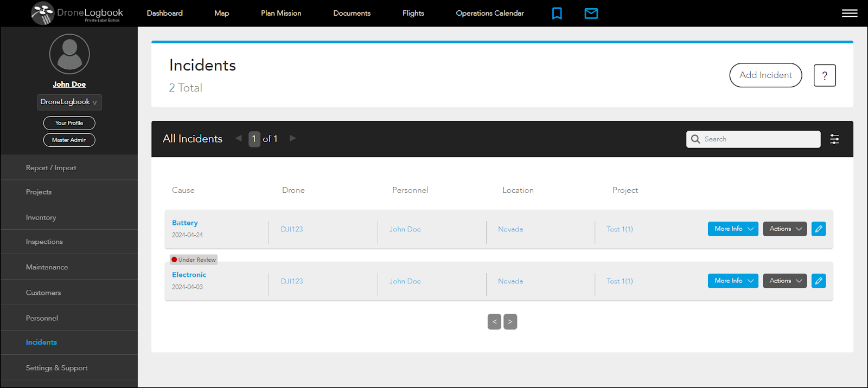Click the Master Admin button

click(x=69, y=140)
